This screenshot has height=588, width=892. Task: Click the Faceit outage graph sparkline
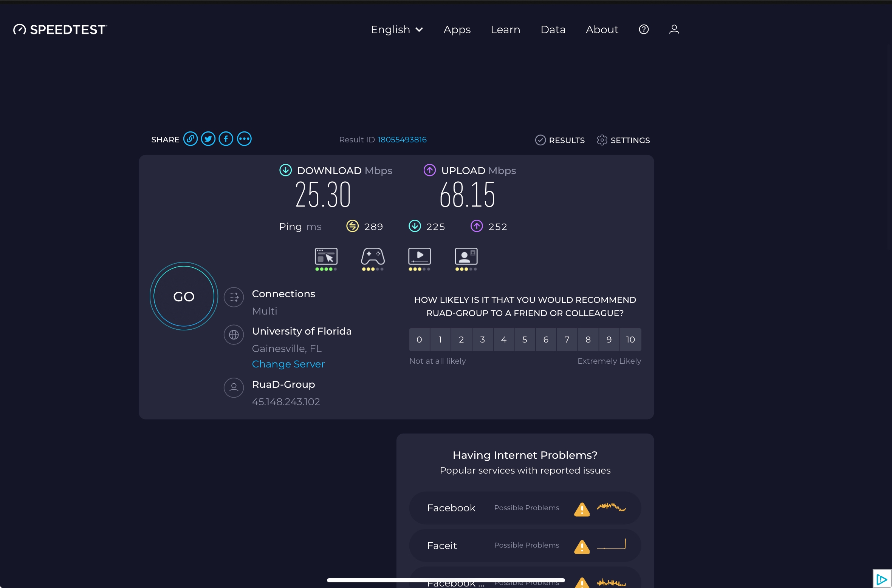click(612, 544)
